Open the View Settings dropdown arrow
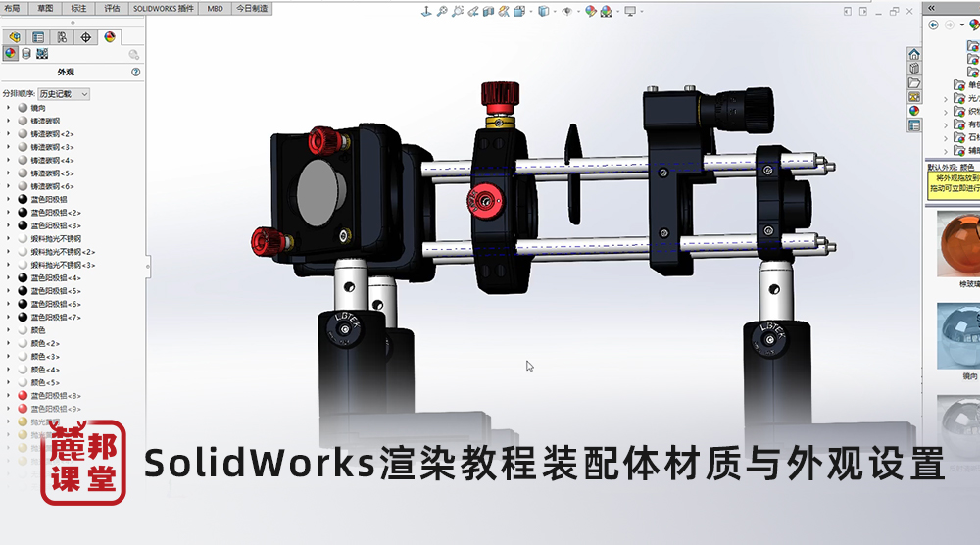 (641, 11)
